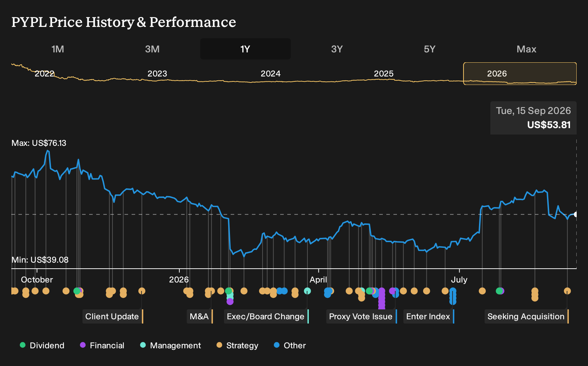588x366 pixels.
Task: Jump to 2022 on the overview timeline
Action: [x=45, y=74]
